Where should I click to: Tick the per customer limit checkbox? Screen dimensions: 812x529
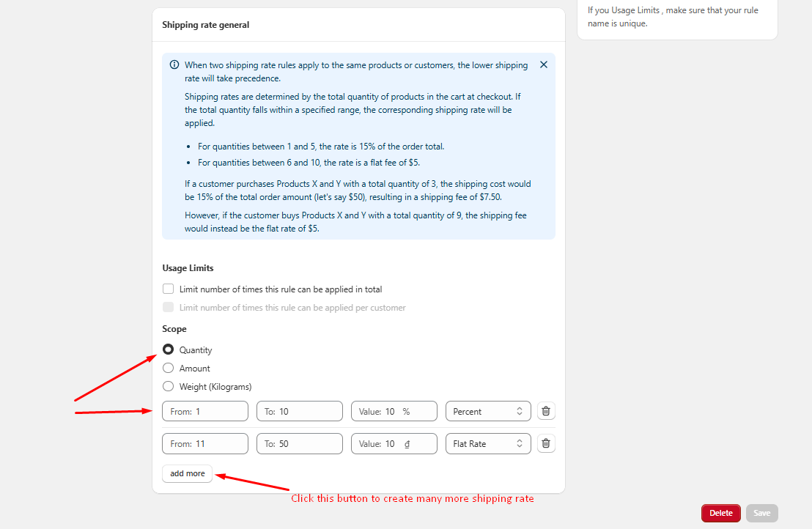(x=169, y=308)
